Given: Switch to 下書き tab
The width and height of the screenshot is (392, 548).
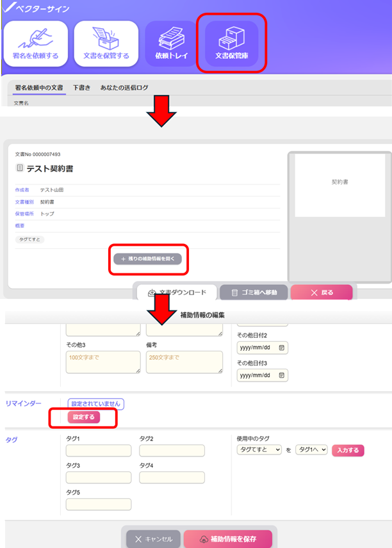Looking at the screenshot, I should click(81, 87).
